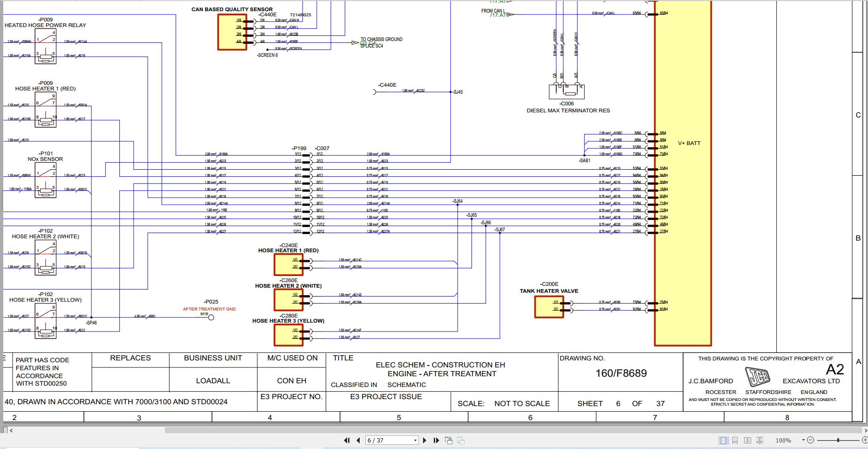Zoom out with the minus button
This screenshot has width=868, height=449.
810,440
